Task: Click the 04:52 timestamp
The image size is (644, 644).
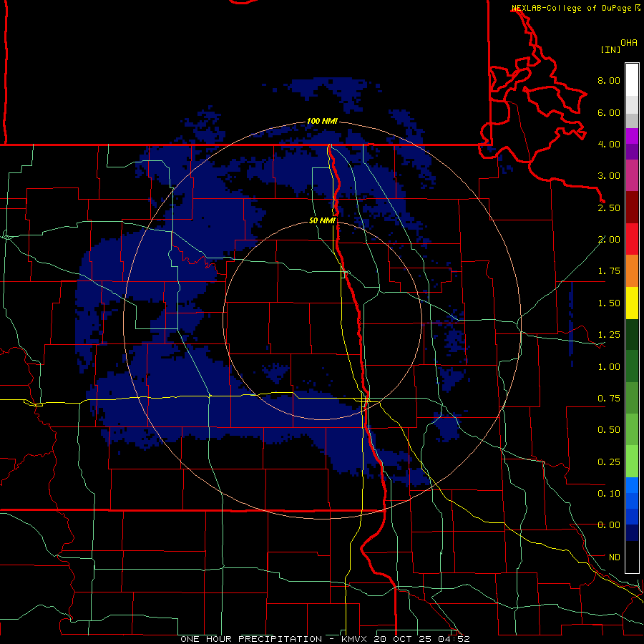Action: point(454,639)
